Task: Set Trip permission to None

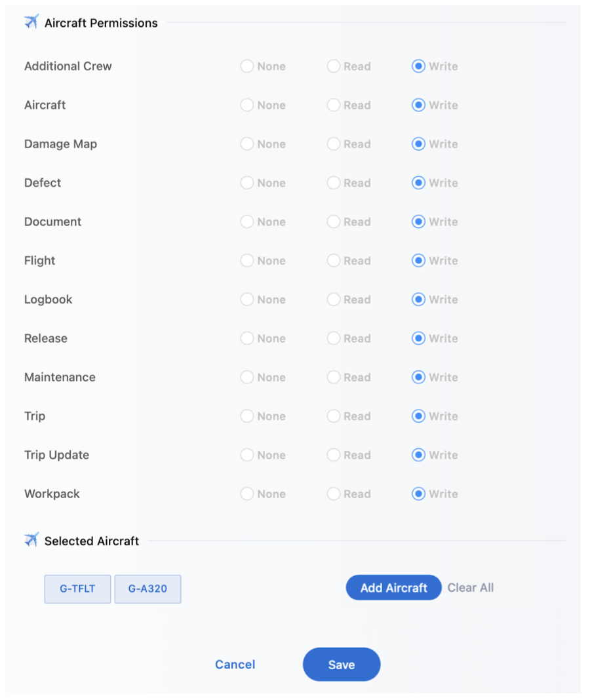Action: point(247,416)
